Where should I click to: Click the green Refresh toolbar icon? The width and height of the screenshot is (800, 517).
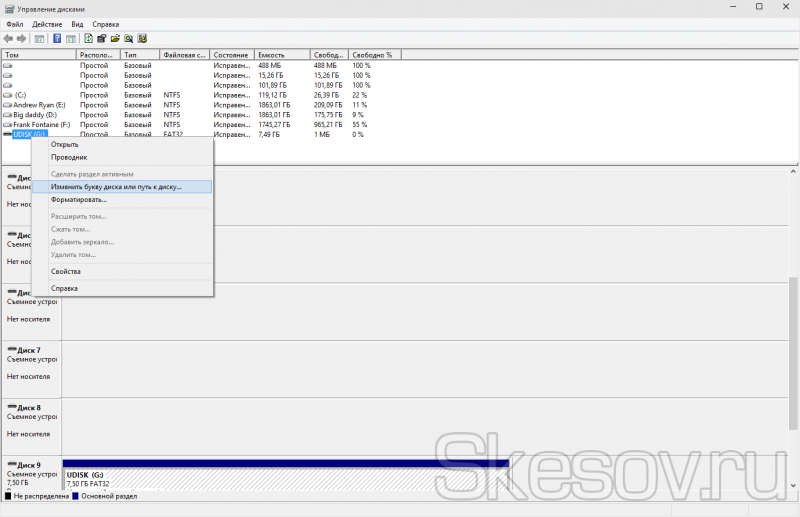[x=88, y=39]
